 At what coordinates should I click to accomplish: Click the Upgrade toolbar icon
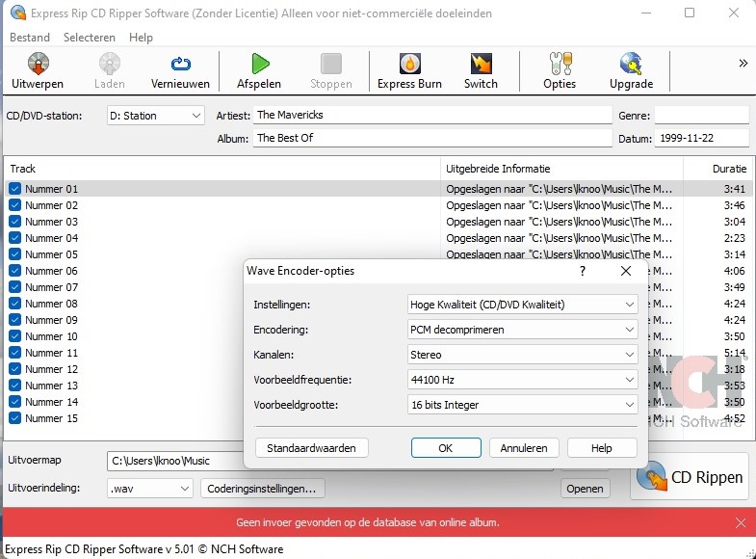(631, 64)
